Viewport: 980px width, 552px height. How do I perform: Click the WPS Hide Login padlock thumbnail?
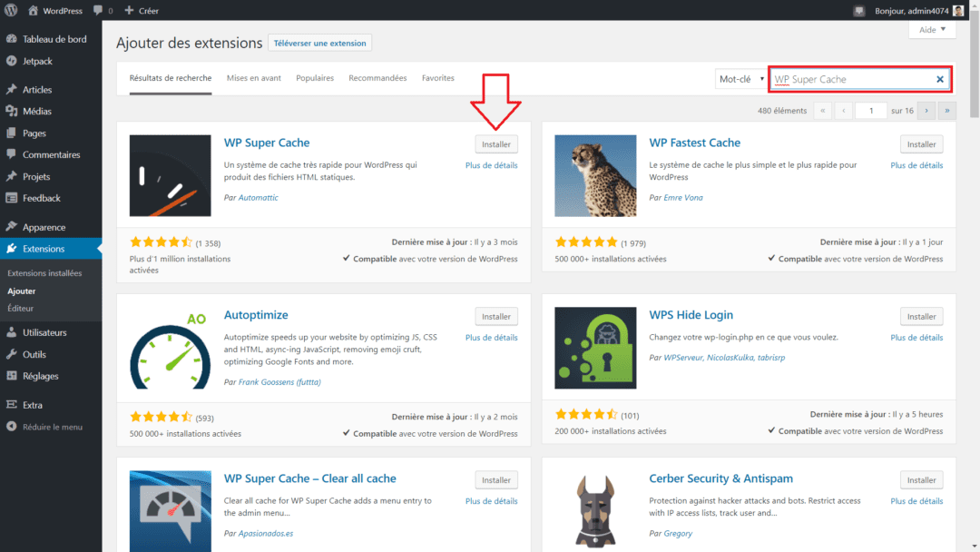595,349
